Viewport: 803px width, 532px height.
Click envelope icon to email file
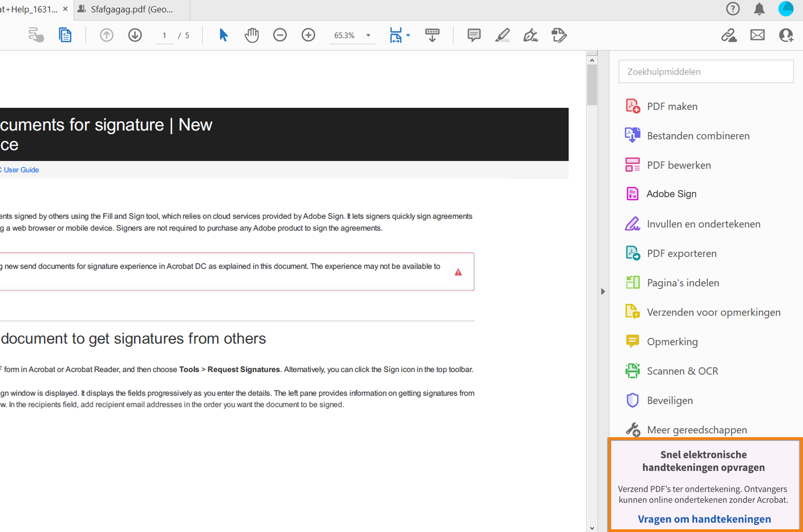[757, 35]
